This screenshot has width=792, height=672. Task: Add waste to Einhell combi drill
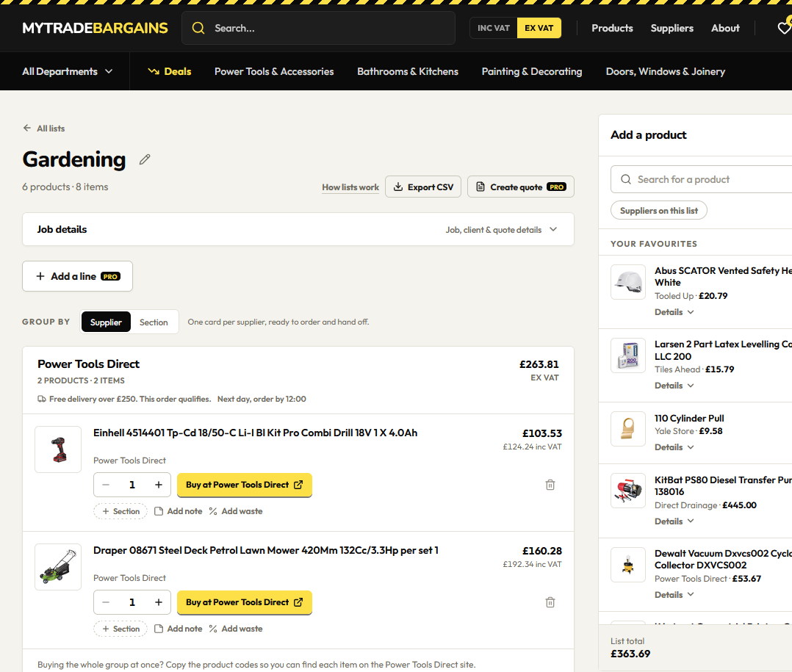point(236,511)
